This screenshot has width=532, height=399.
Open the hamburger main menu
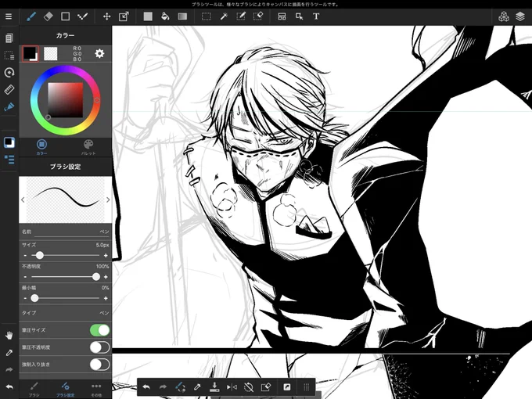pos(9,16)
